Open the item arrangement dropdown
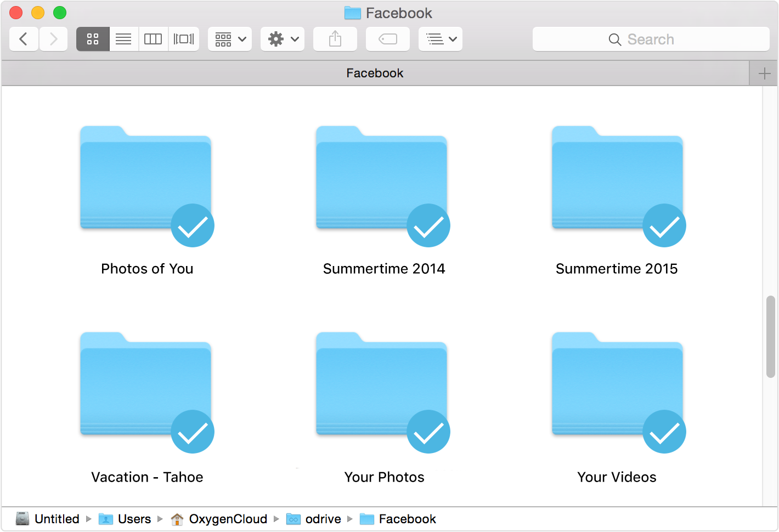The width and height of the screenshot is (779, 532). 229,38
